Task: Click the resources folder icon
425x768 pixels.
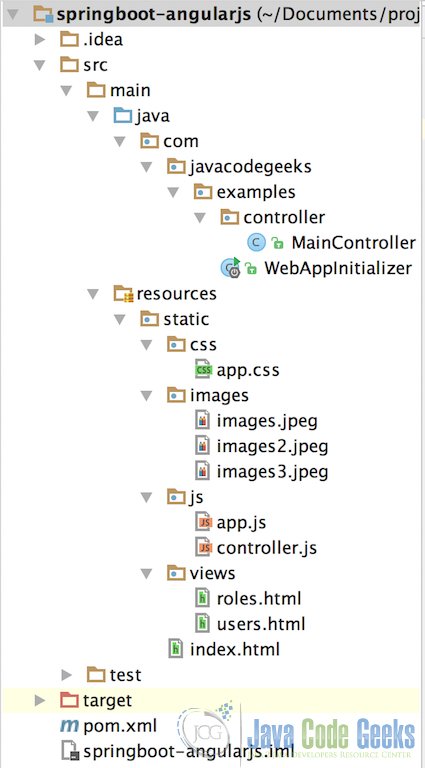Action: pos(123,293)
